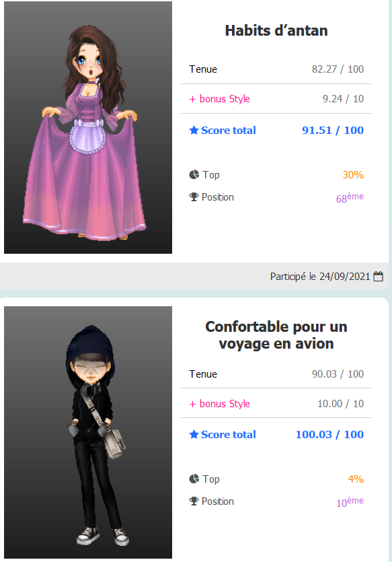Image resolution: width=392 pixels, height=562 pixels.
Task: Select the Habits d'antan contest title
Action: pyautogui.click(x=276, y=31)
